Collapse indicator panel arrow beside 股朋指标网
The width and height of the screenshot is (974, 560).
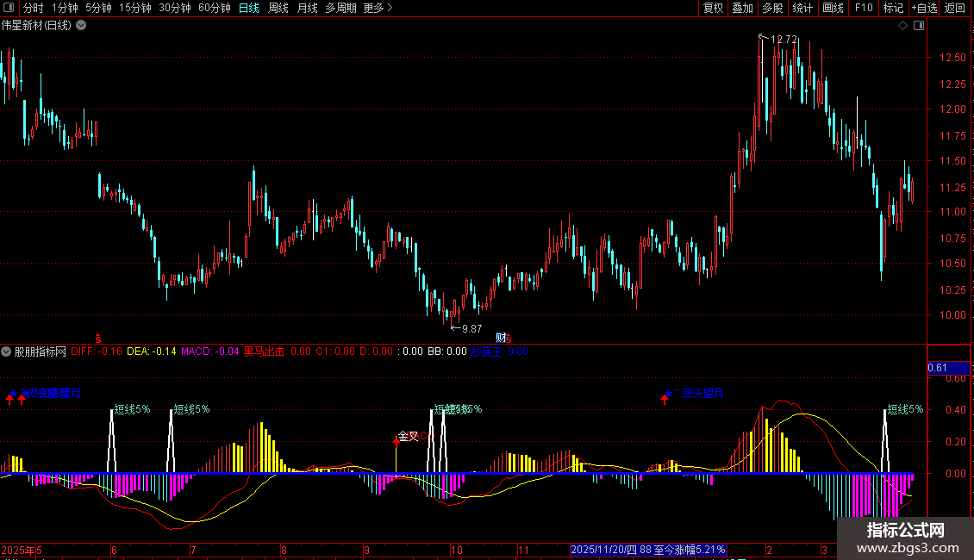click(x=6, y=352)
